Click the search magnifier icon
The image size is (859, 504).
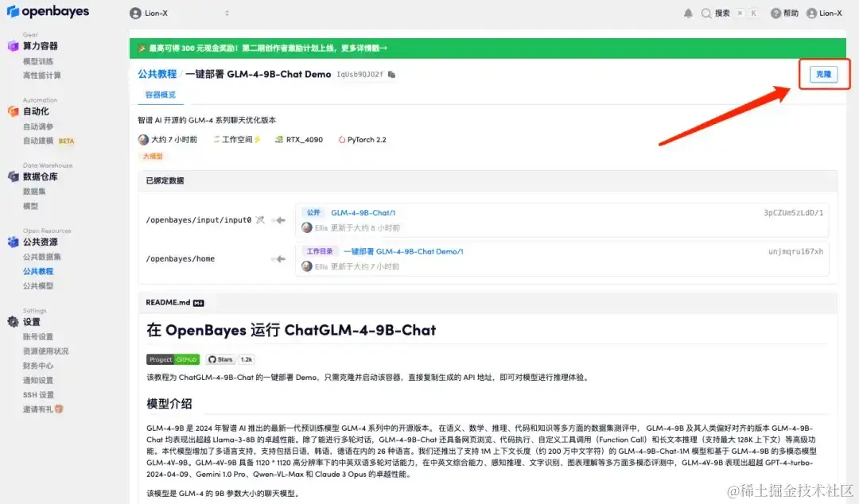[x=706, y=14]
